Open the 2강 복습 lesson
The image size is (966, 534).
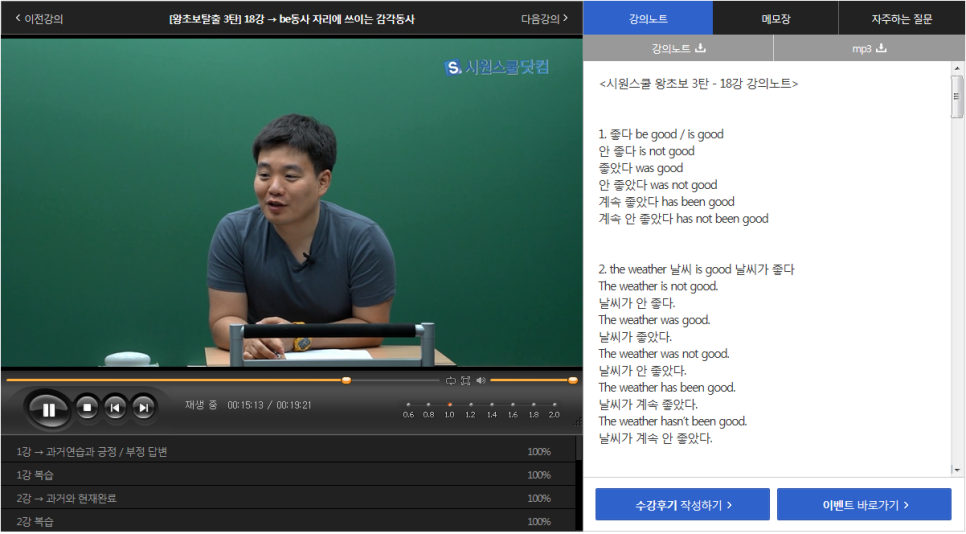(x=289, y=521)
